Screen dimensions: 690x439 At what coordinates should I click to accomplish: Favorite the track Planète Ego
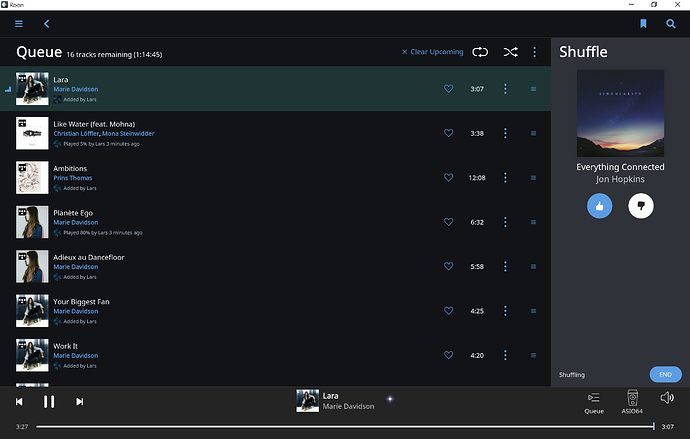[448, 222]
